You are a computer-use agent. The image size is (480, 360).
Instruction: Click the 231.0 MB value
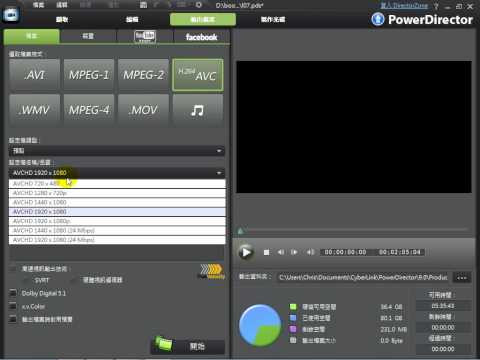coord(393,329)
